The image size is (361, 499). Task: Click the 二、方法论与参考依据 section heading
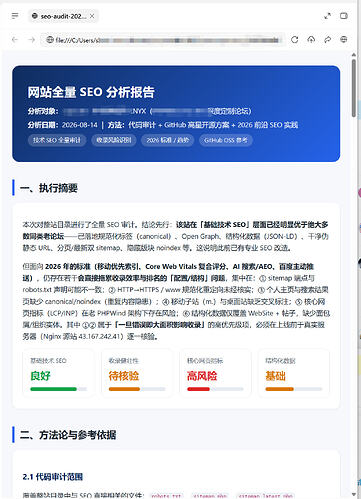[68, 435]
